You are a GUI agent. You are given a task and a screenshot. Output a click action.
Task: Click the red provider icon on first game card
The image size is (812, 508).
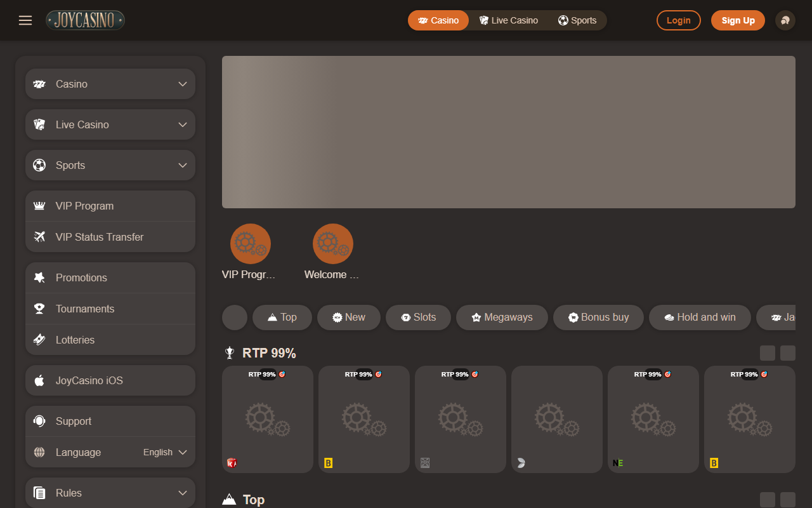[x=232, y=463]
